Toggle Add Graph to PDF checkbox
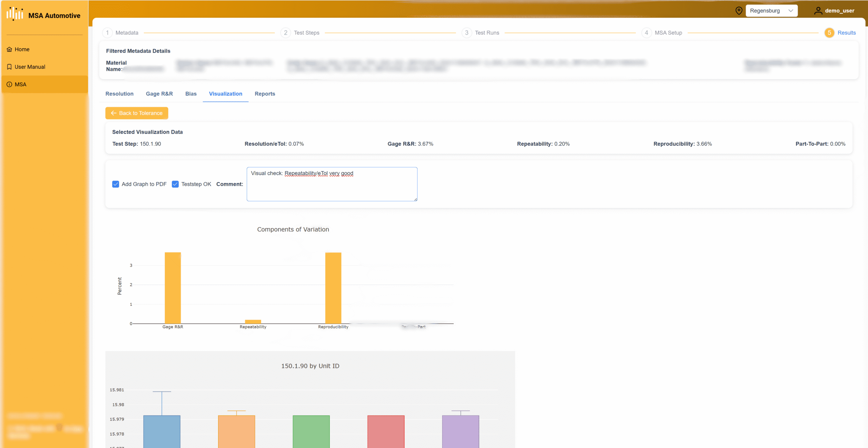Screen dimensions: 868x448 [116, 184]
